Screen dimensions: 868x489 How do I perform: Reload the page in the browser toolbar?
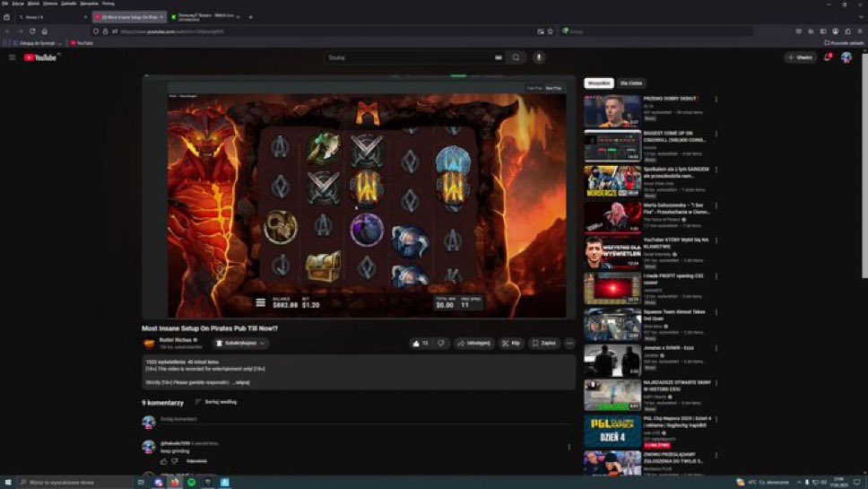[x=32, y=31]
